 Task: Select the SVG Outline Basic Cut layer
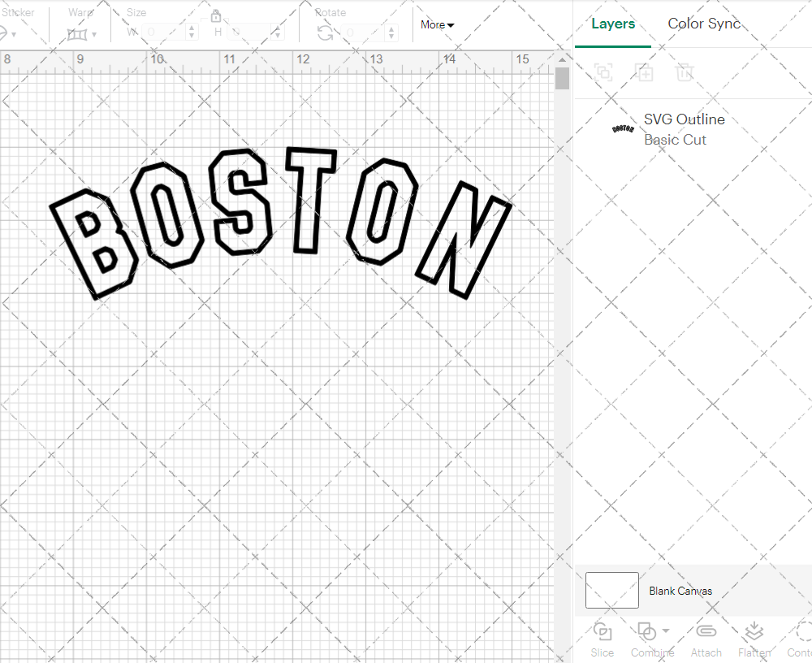685,128
